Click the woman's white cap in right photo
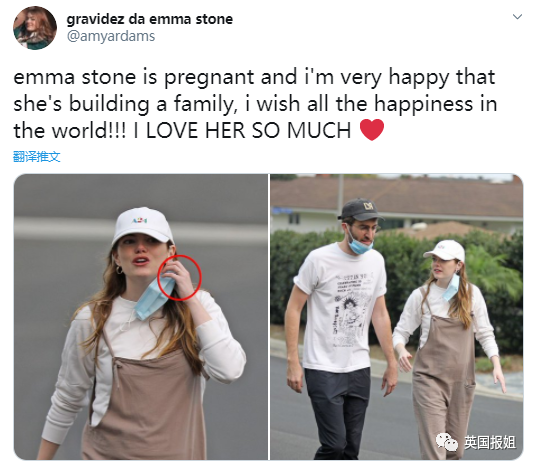This screenshot has height=467, width=533. tap(445, 251)
